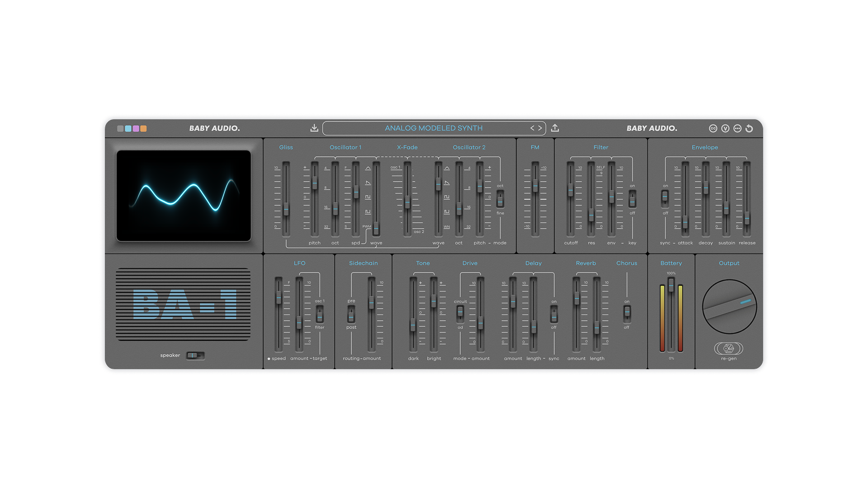868x488 pixels.
Task: Go to the previous preset arrow
Action: tap(533, 128)
